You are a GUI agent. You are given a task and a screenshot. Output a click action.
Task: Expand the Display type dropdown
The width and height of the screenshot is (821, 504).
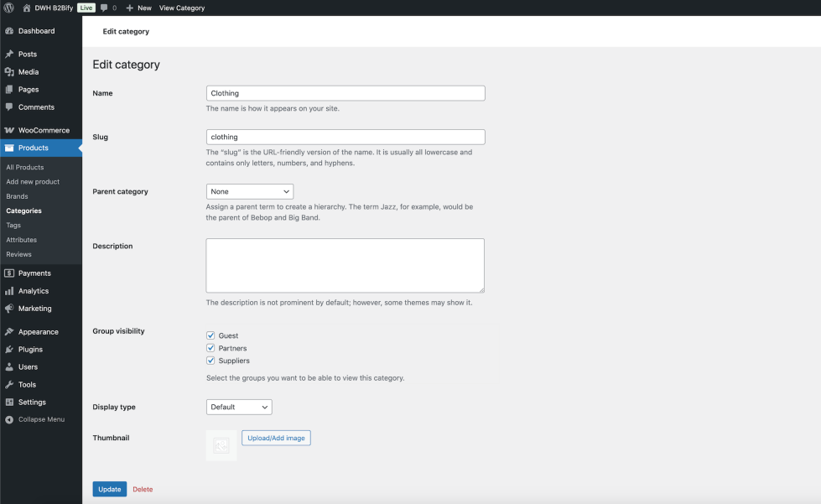[239, 408]
